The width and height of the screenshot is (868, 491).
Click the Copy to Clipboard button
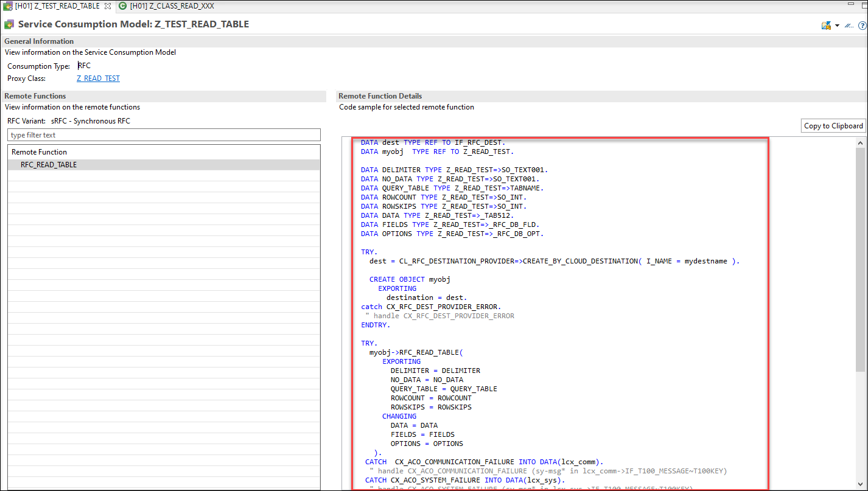(833, 126)
